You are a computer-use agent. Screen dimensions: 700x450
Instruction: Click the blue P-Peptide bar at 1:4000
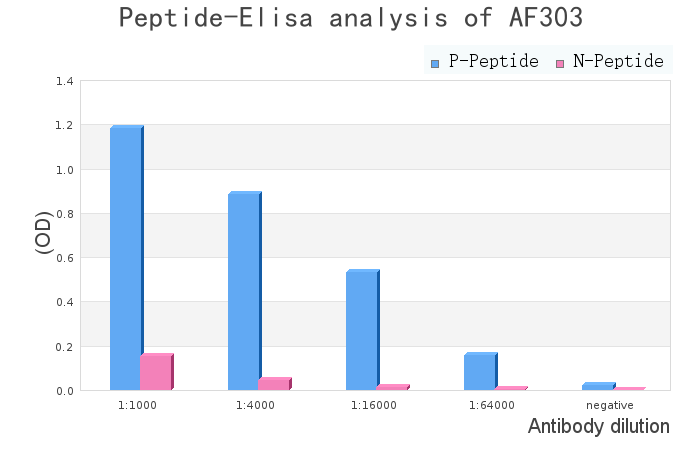pos(244,291)
